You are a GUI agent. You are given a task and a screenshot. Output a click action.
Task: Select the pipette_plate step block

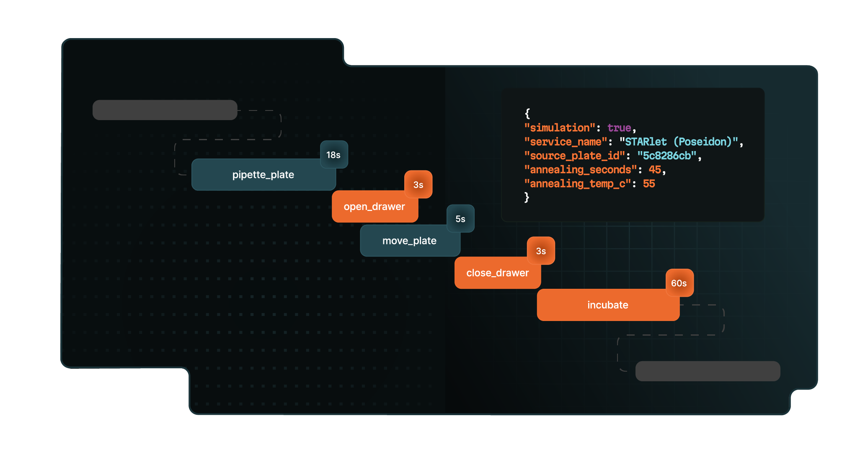click(x=263, y=175)
